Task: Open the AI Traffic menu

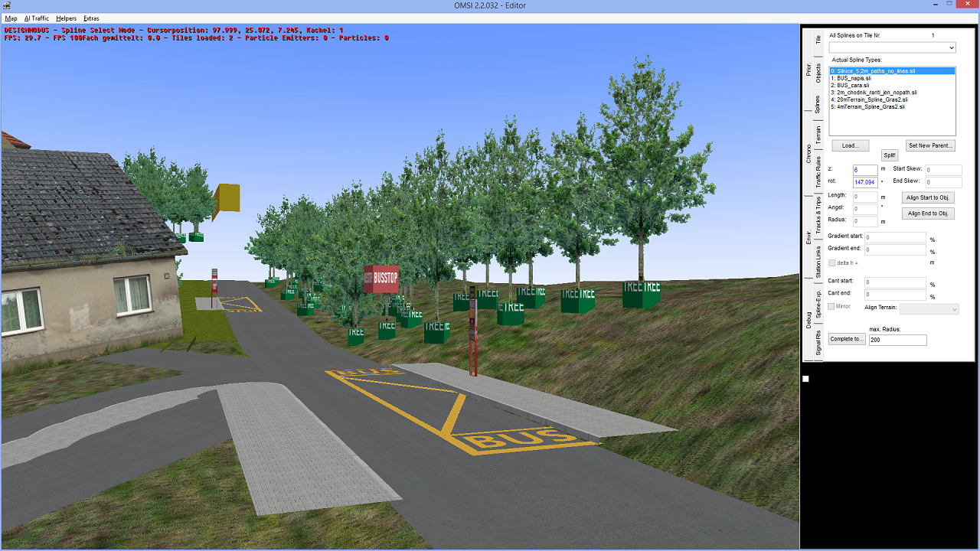Action: coord(36,18)
